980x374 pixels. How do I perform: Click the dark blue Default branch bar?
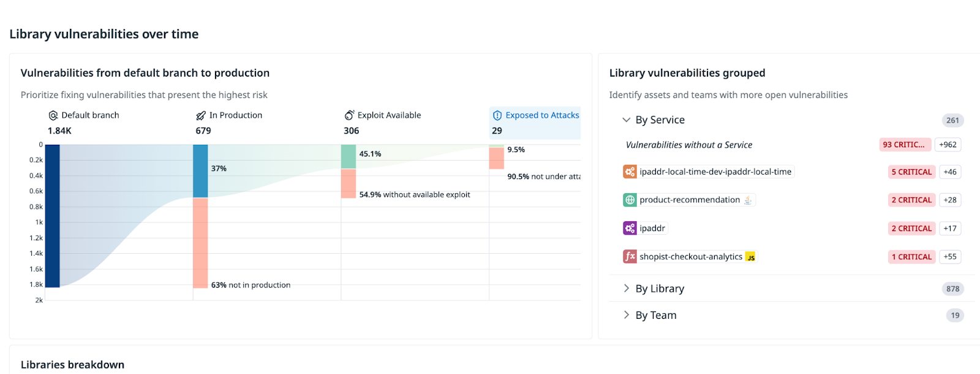point(53,216)
